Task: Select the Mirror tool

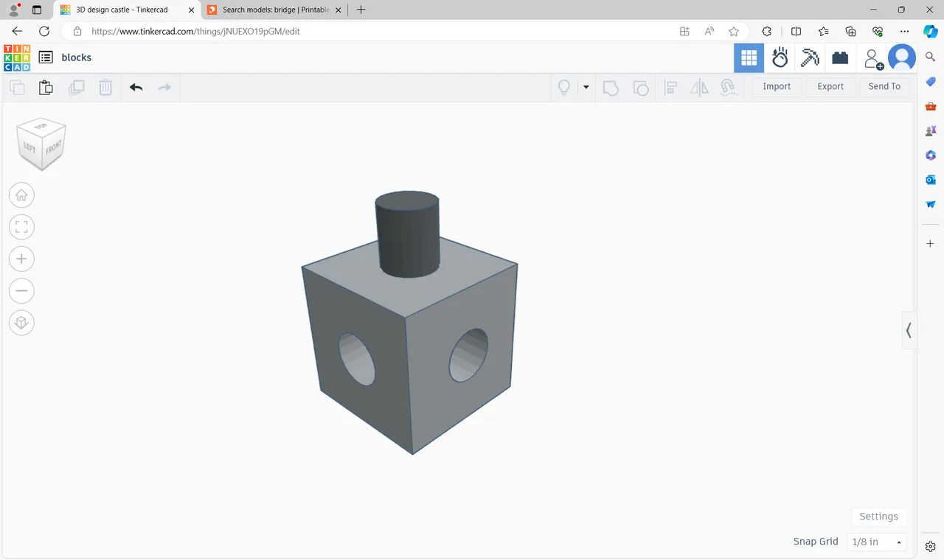Action: click(698, 87)
